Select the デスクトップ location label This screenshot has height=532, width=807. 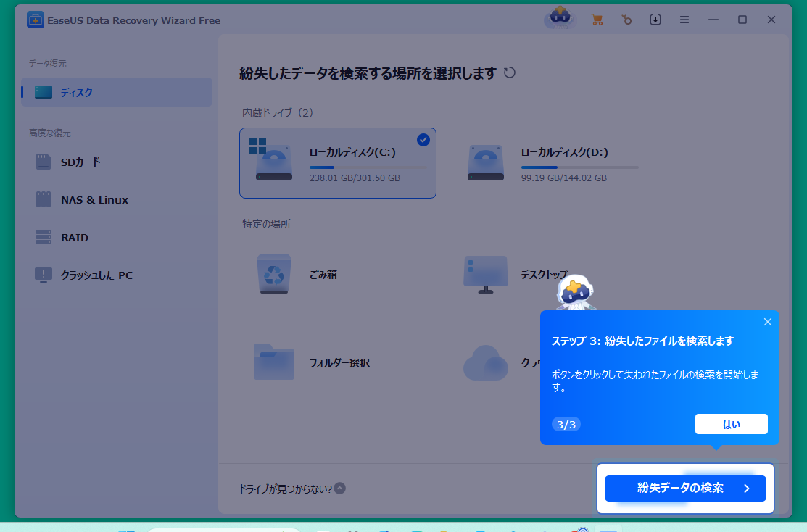[545, 275]
